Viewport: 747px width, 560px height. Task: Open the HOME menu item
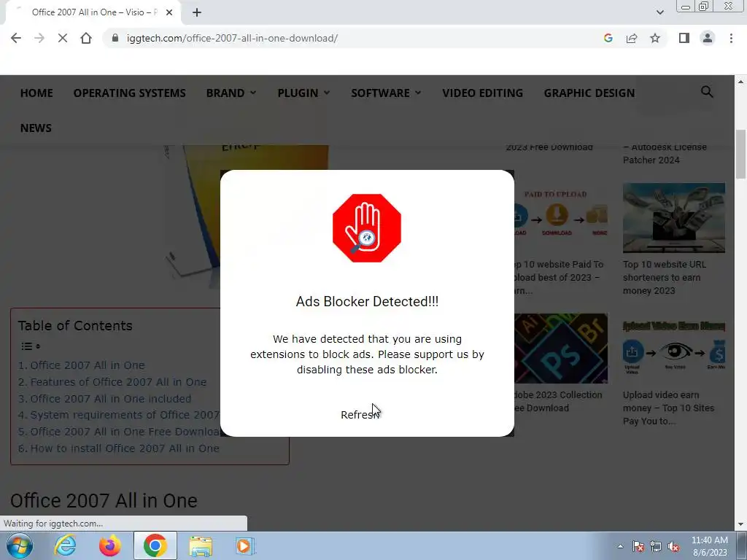36,93
